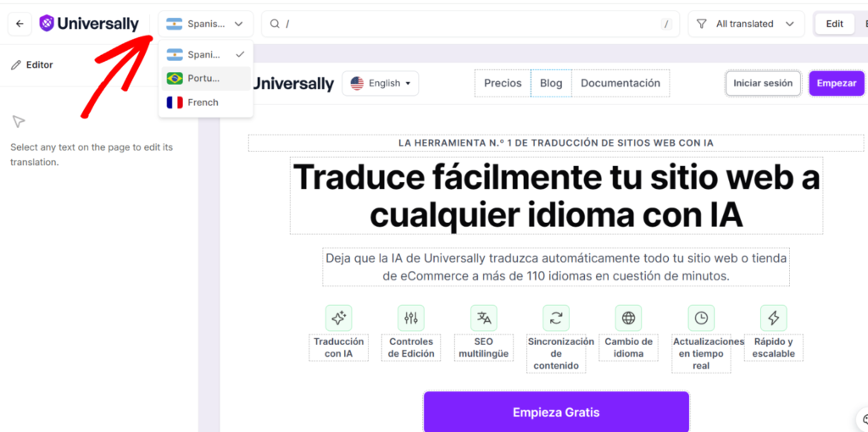Select the Rápido y escalable label
Screen dimensions: 868x432
click(773, 347)
